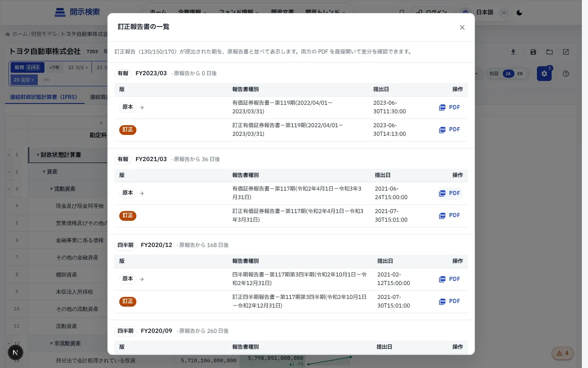Collapse 資産 tree row

tap(44, 172)
